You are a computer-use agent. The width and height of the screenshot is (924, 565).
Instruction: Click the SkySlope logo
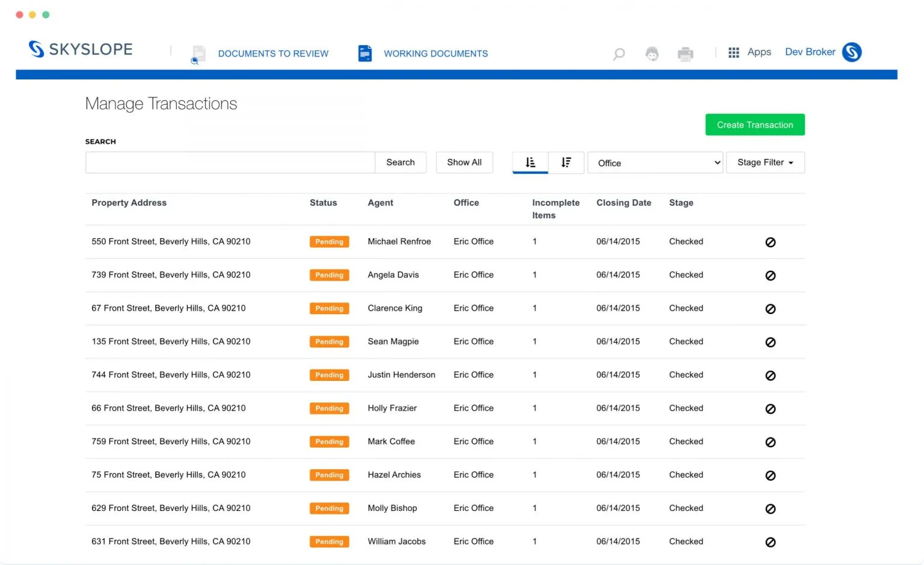coord(81,49)
